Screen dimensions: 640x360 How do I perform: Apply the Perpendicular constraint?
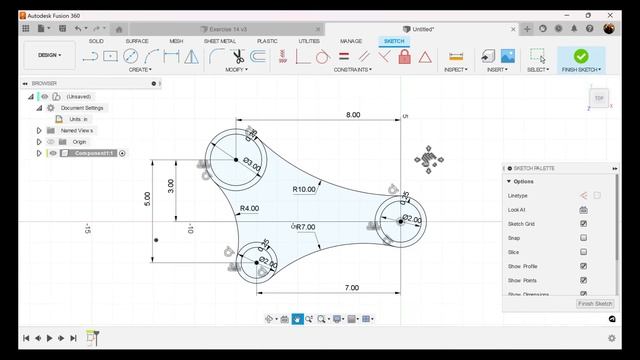point(384,56)
